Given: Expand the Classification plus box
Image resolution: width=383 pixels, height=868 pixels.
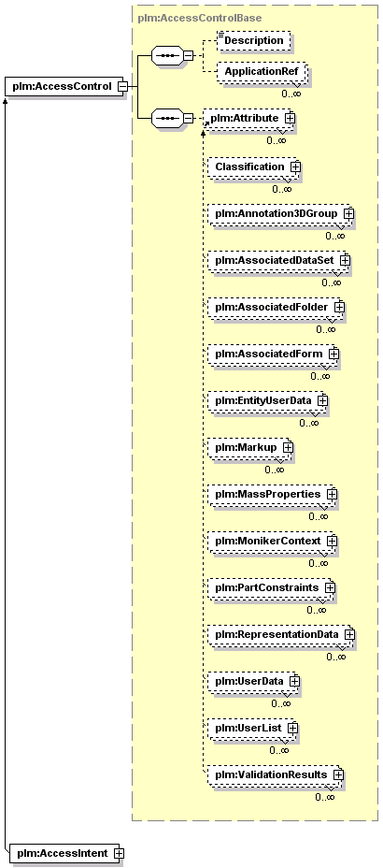Looking at the screenshot, I should pos(296,166).
